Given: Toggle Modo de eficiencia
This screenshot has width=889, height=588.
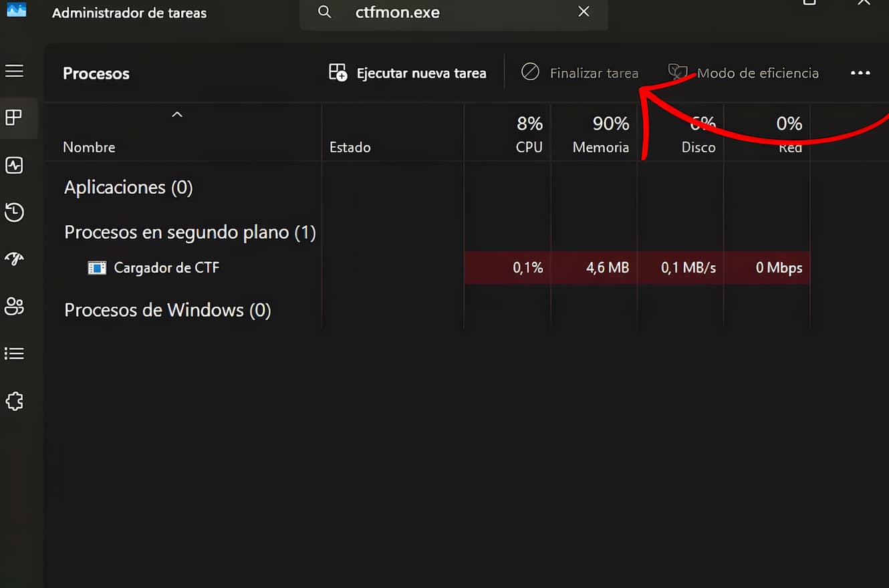Looking at the screenshot, I should tap(743, 73).
